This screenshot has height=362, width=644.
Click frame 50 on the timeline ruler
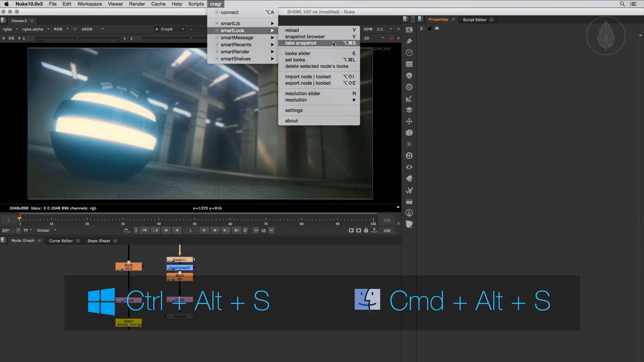pyautogui.click(x=195, y=221)
